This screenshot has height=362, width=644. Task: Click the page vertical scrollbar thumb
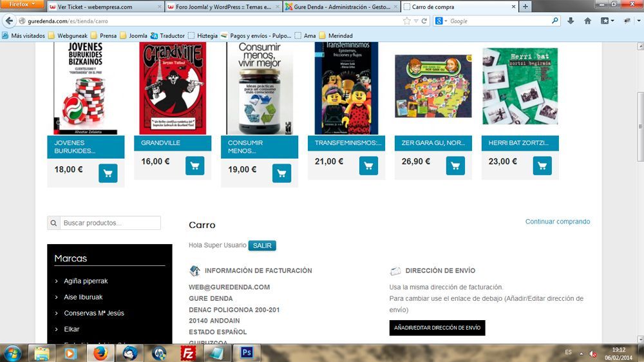(640, 126)
